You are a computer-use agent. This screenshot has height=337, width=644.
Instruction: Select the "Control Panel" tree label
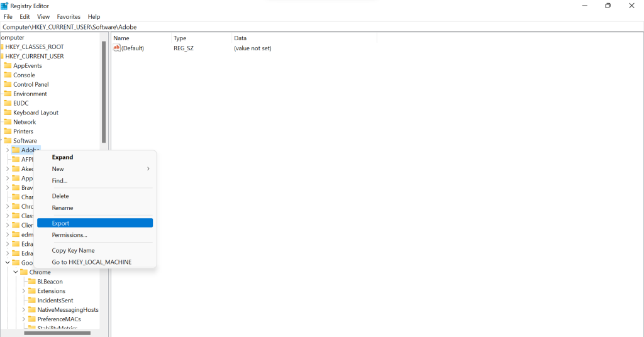point(31,84)
